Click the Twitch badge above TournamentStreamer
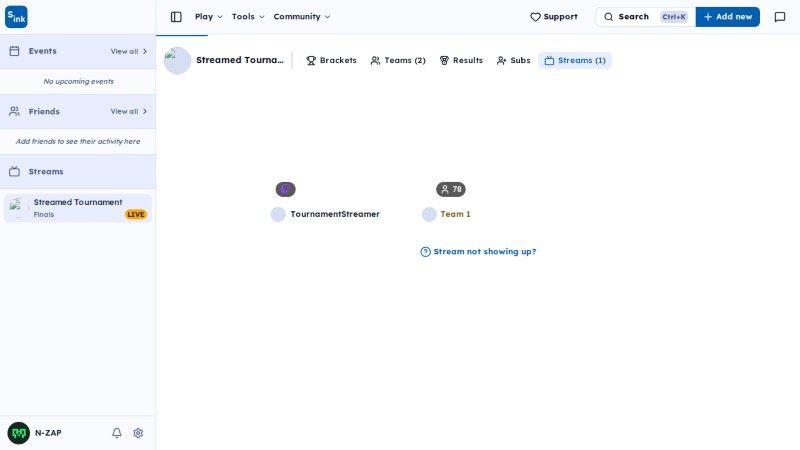 [x=286, y=189]
